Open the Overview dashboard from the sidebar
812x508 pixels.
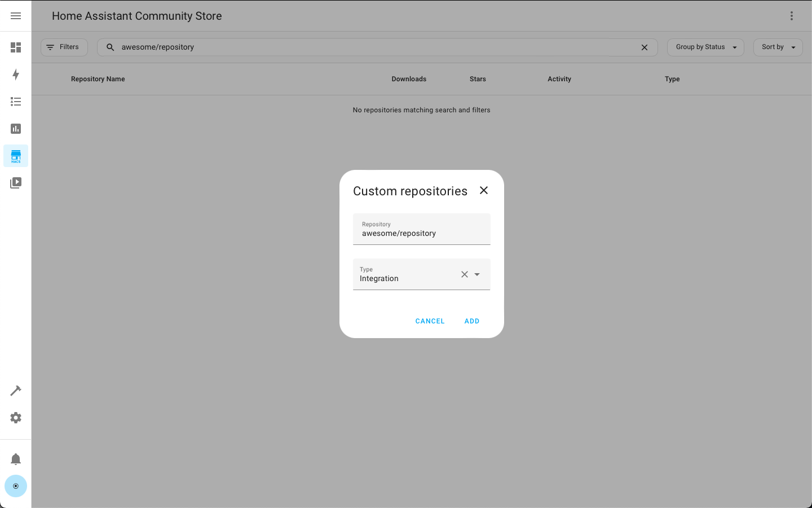[16, 47]
